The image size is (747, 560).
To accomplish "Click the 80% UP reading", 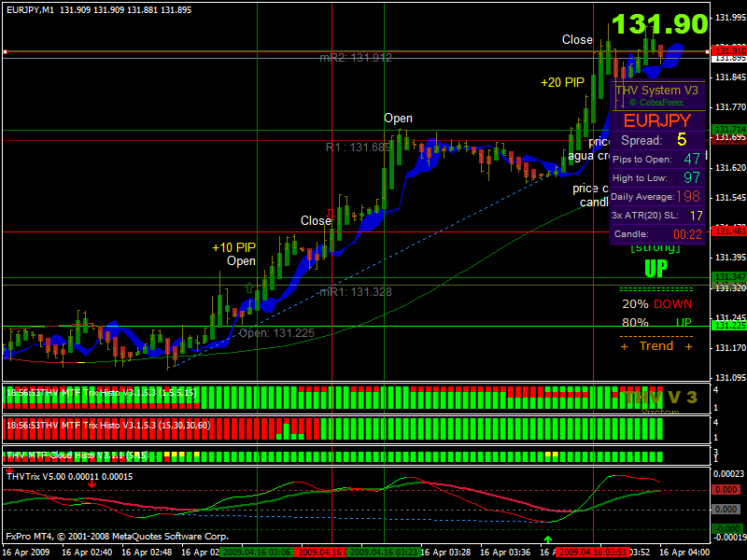I will coord(657,322).
